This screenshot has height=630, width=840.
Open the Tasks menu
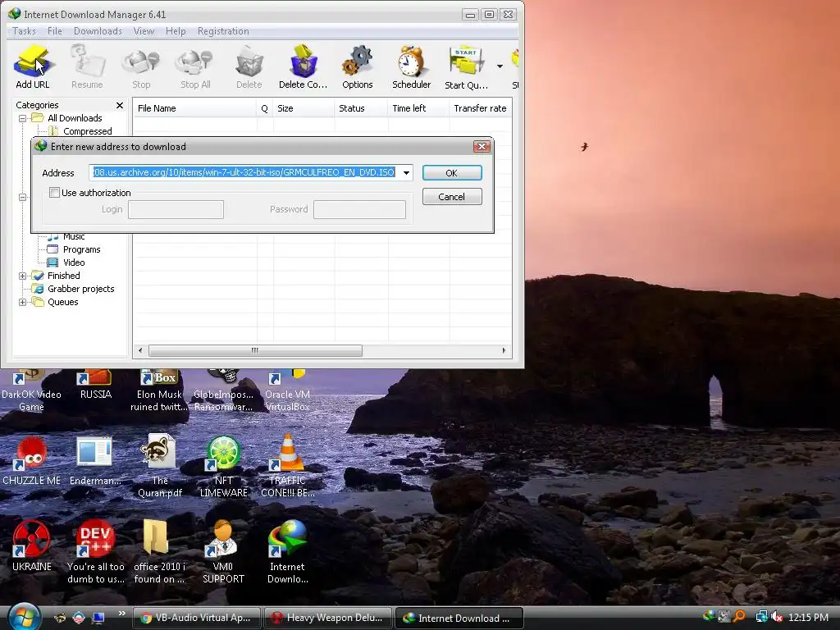(24, 31)
